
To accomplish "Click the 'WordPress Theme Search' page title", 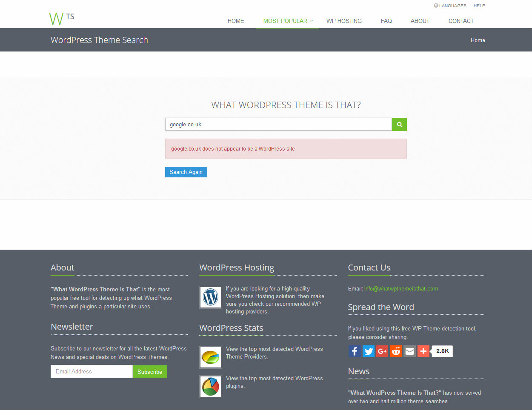I will (99, 40).
